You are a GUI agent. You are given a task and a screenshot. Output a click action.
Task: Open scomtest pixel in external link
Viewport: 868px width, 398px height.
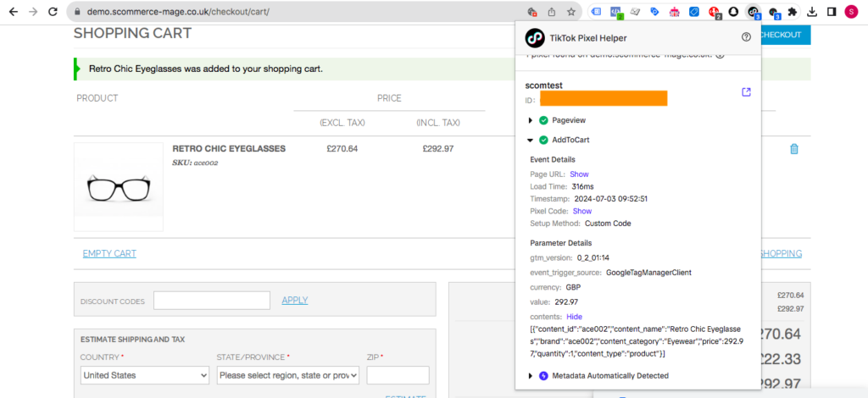(746, 92)
